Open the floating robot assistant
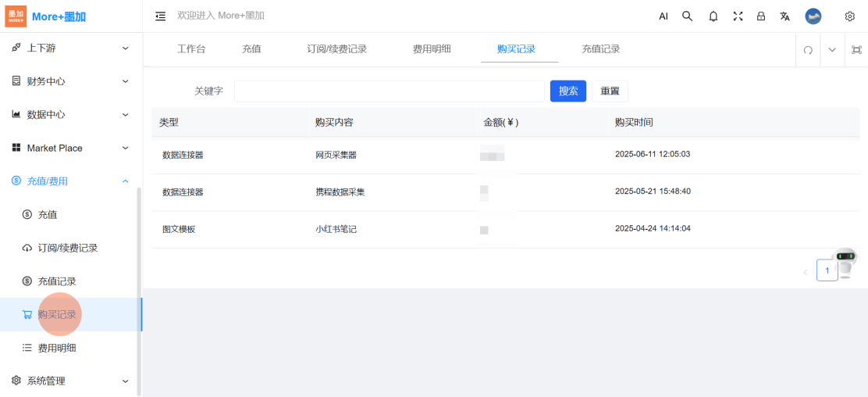This screenshot has height=397, width=868. (845, 263)
